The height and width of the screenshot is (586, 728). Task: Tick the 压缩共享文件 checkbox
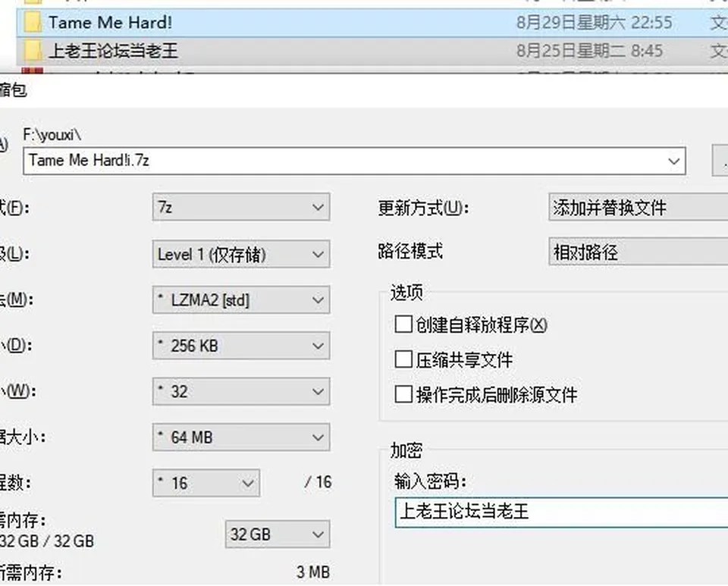tap(403, 359)
